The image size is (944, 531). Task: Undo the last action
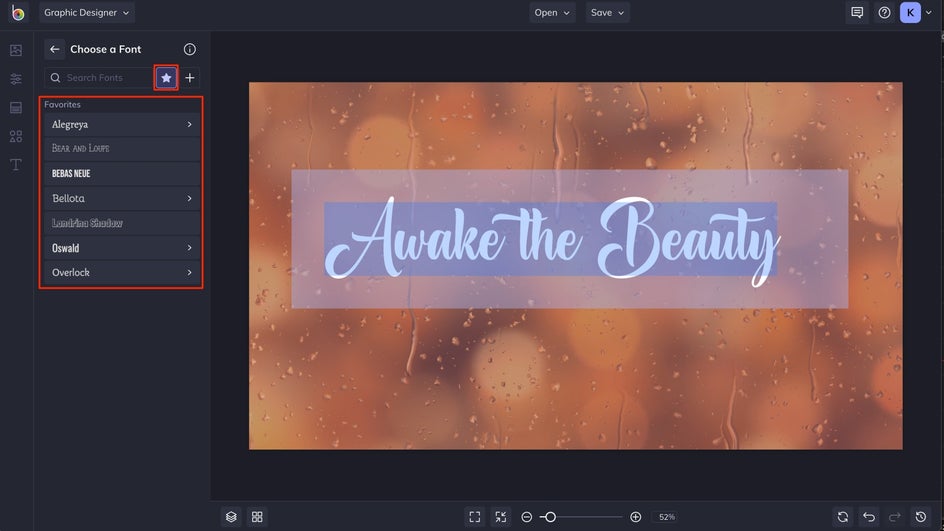click(869, 517)
